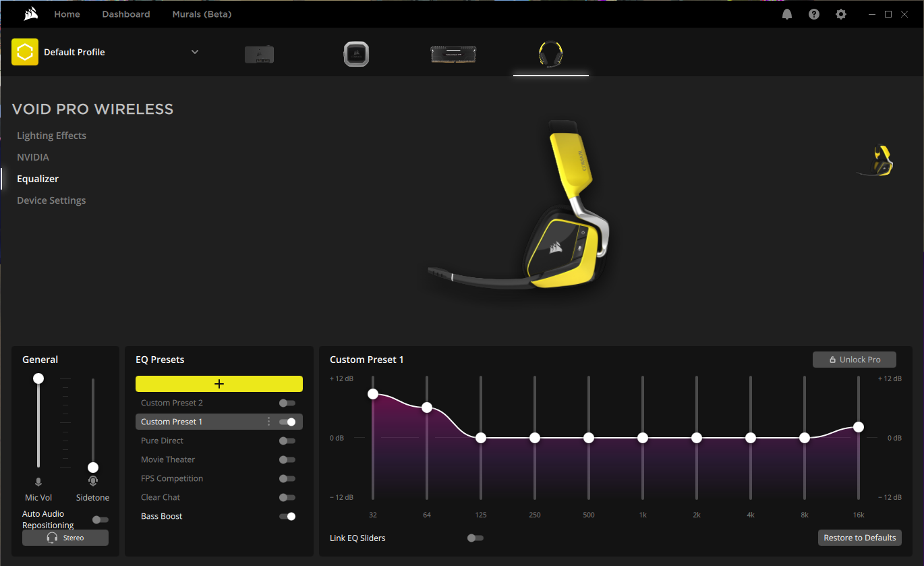
Task: Select Equalizer in sidebar
Action: click(x=38, y=179)
